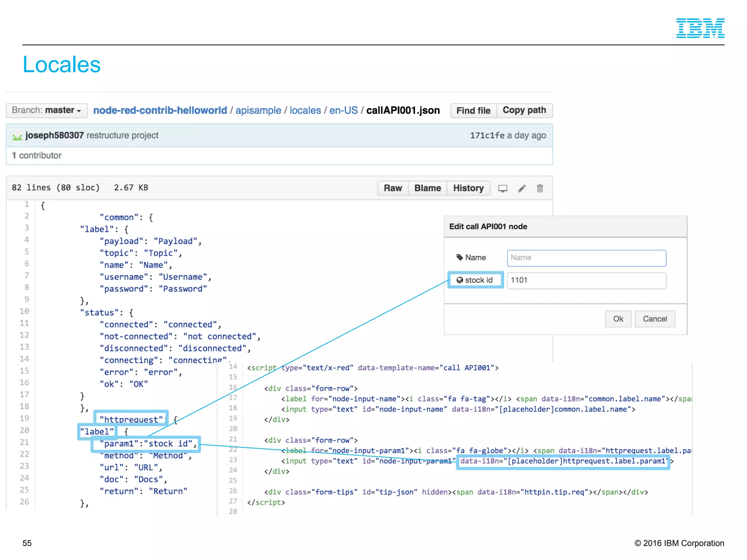Go to the apisample folder link
Image resolution: width=747 pixels, height=560 pixels.
pyautogui.click(x=258, y=110)
